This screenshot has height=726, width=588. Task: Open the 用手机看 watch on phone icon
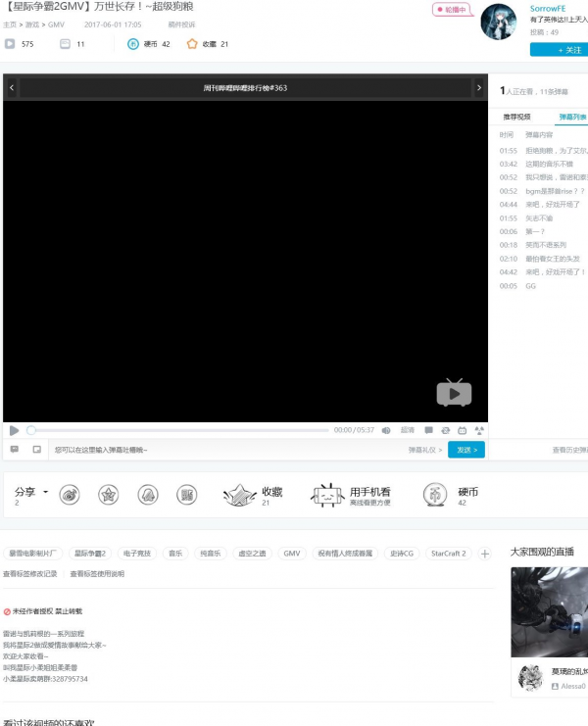(x=328, y=496)
